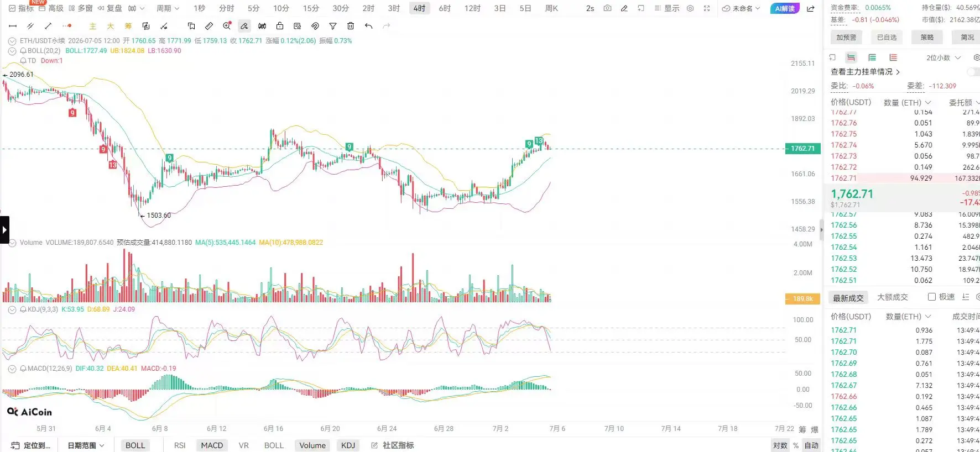Open the 日期范围 date range dropdown

pos(86,445)
